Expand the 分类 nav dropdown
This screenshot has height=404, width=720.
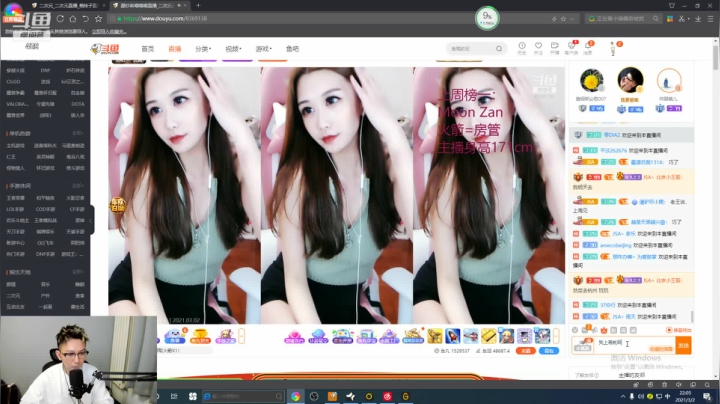tap(203, 49)
